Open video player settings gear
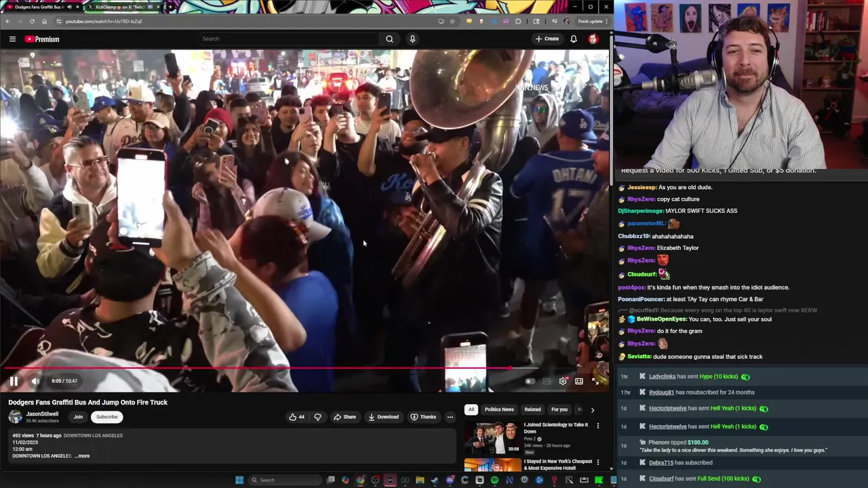Image resolution: width=868 pixels, height=488 pixels. (563, 381)
